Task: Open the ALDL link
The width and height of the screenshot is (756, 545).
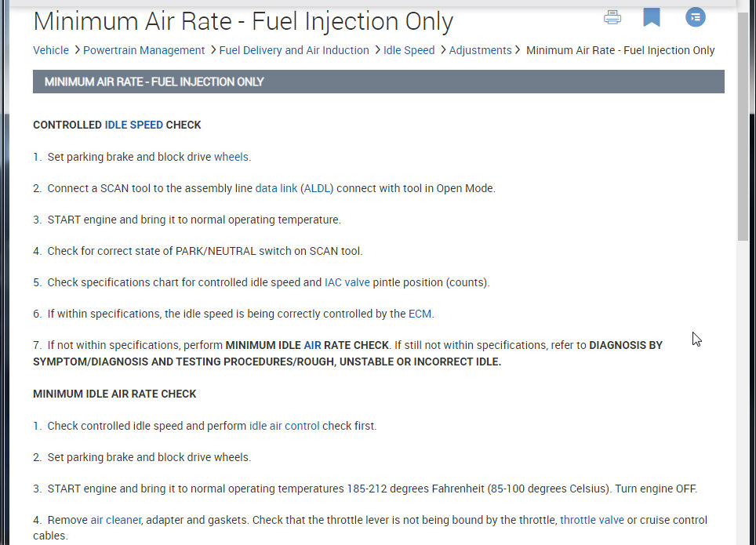Action: point(318,188)
